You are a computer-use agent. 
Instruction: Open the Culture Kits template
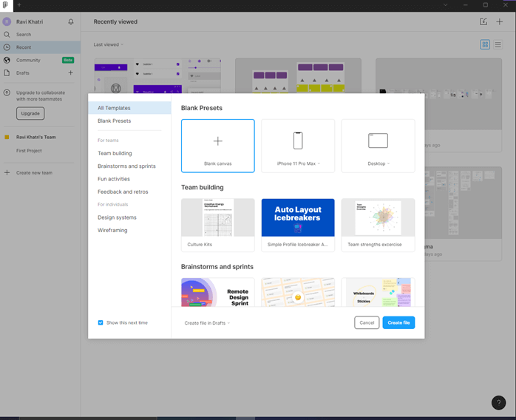click(218, 225)
